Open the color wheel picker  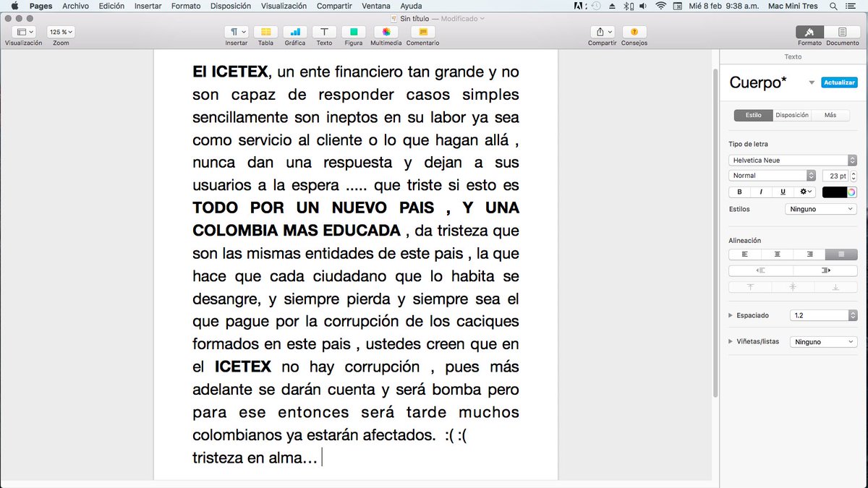pos(852,192)
